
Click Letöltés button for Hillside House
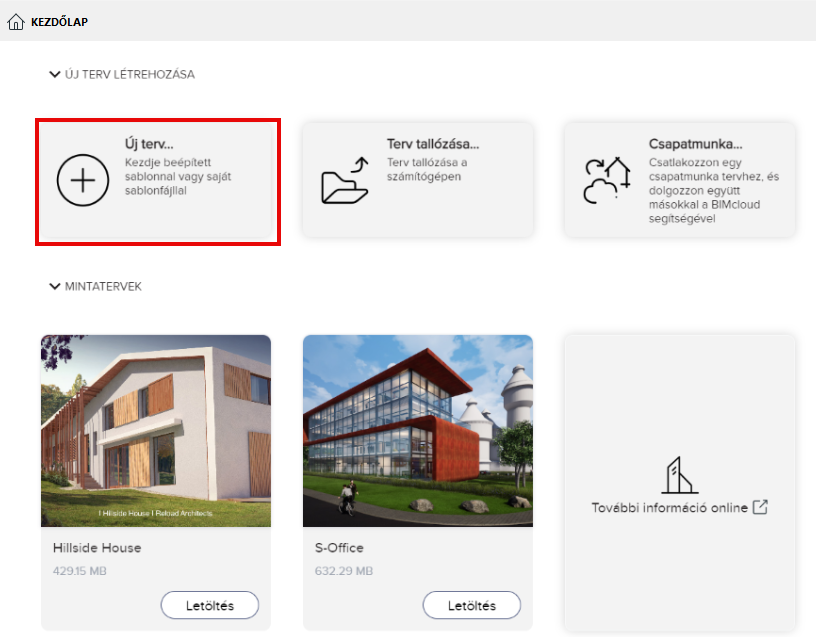tap(210, 605)
